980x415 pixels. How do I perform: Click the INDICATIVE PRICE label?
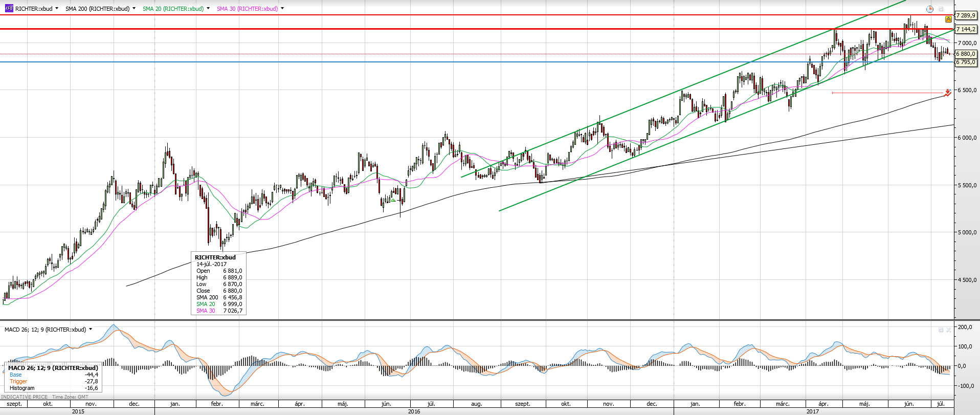tap(24, 397)
